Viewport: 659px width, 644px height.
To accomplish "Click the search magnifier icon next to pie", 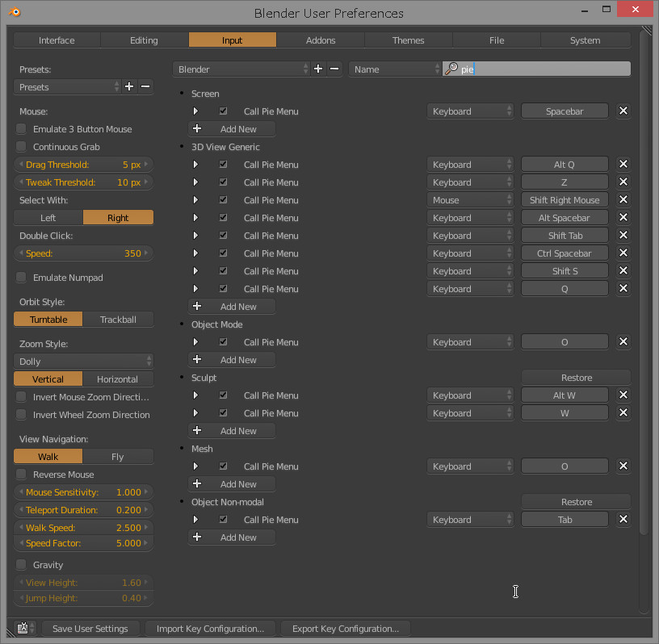I will [x=451, y=69].
